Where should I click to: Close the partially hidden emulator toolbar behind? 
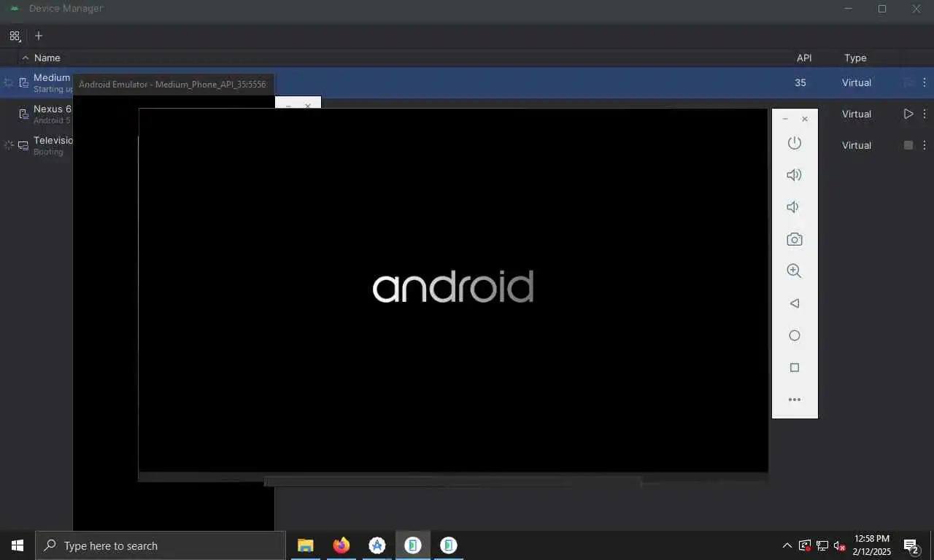pos(308,106)
